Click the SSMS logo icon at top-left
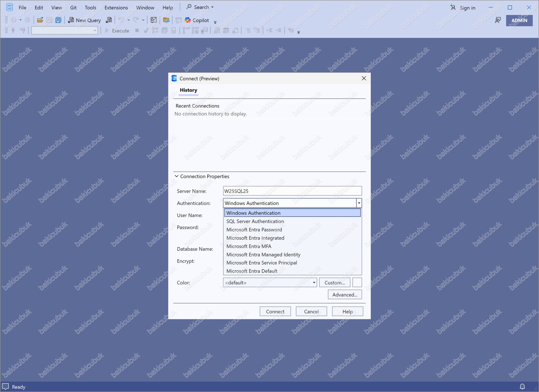539x392 pixels. (9, 7)
